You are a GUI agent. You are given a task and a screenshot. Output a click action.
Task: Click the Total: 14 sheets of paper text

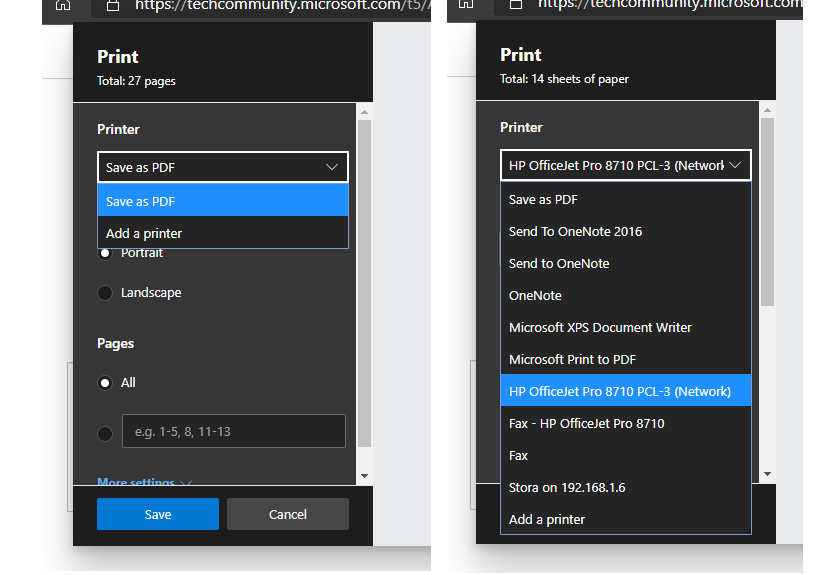point(564,79)
